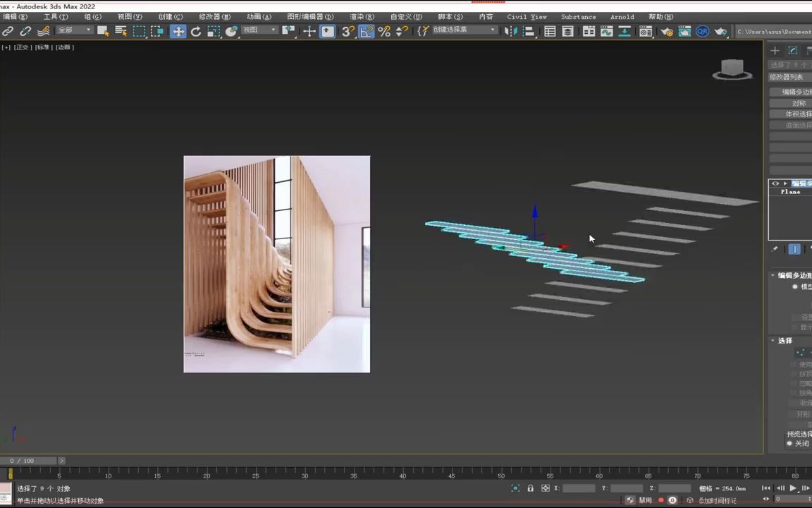Toggle the 3D snap button
Screen dimensions: 812x508
(x=347, y=31)
